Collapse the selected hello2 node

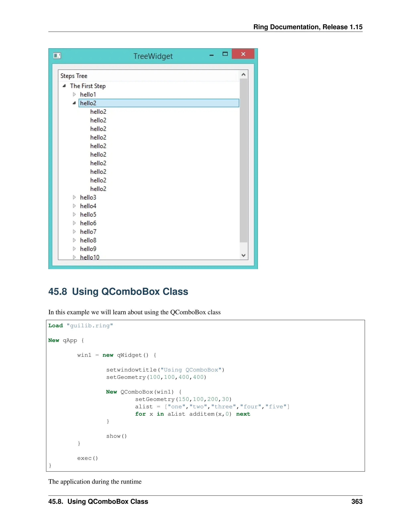(74, 103)
